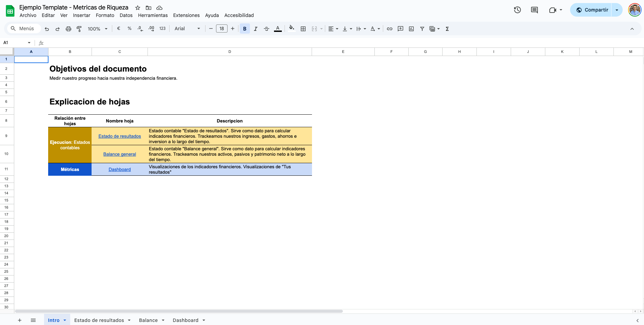Star this spreadsheet document
644x325 pixels.
(x=138, y=7)
